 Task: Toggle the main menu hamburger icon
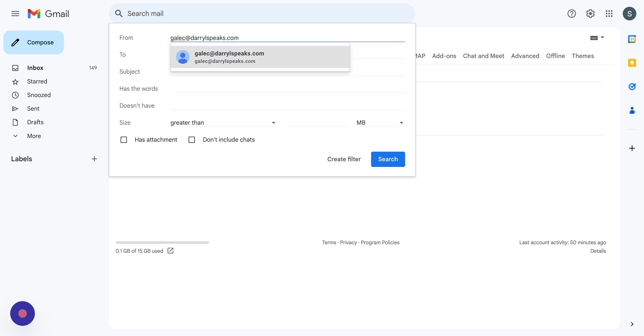[15, 14]
